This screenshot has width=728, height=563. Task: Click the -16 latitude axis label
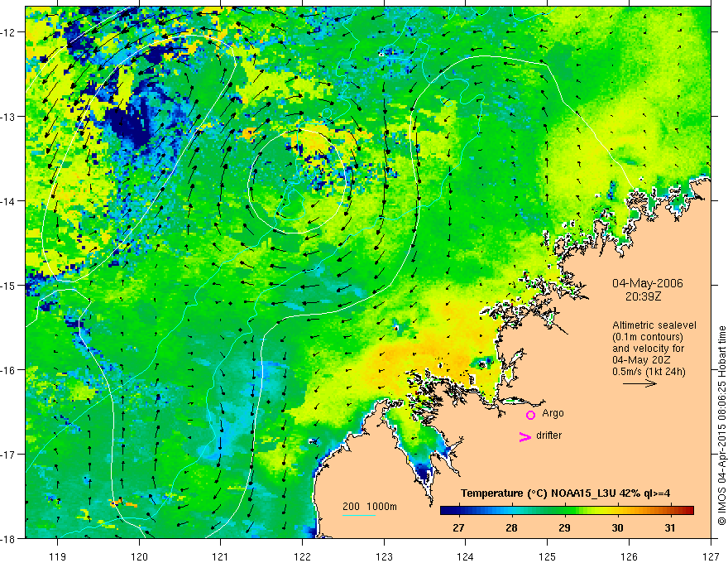tap(8, 370)
